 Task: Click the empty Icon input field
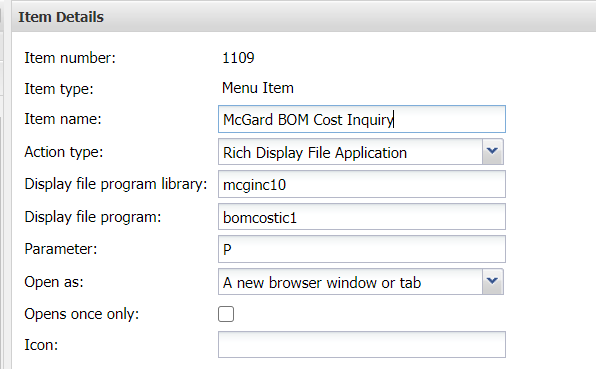[361, 345]
